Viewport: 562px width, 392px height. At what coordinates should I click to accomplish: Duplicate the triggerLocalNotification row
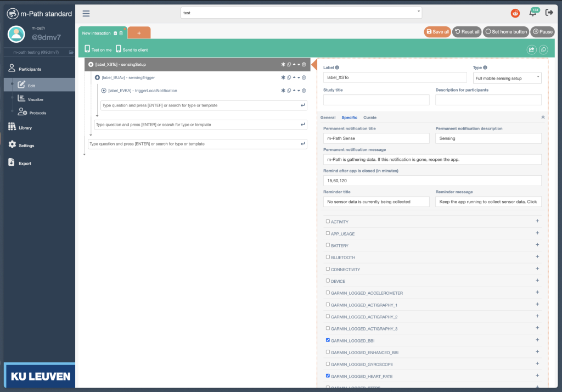point(289,91)
